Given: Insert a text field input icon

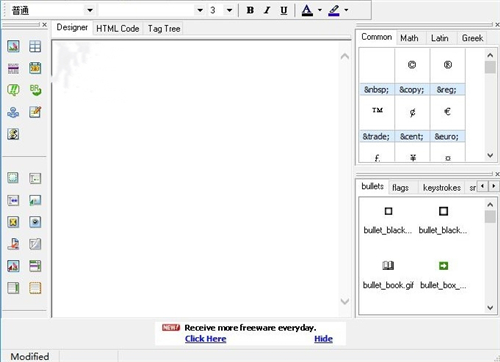Looking at the screenshot, I should (x=35, y=178).
